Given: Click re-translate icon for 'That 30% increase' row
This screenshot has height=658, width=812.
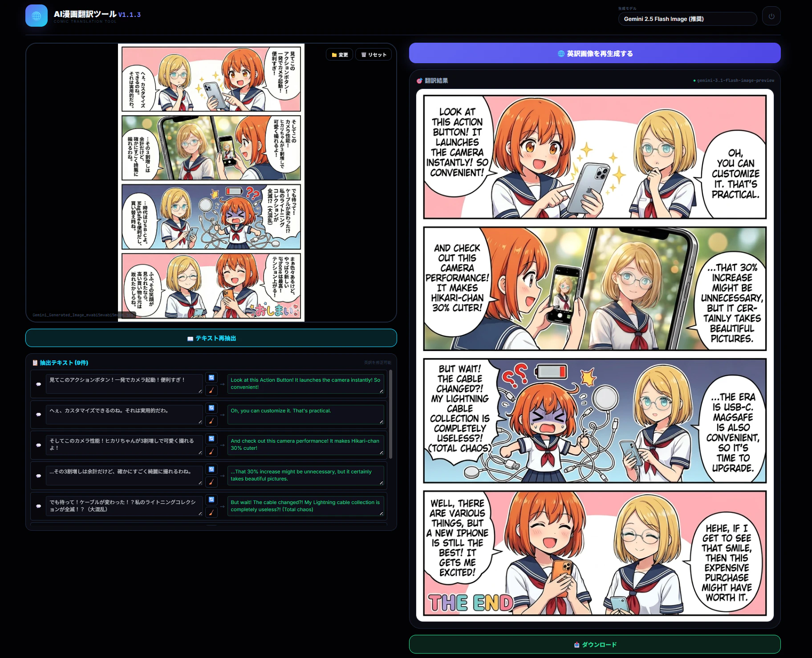Looking at the screenshot, I should pyautogui.click(x=211, y=469).
